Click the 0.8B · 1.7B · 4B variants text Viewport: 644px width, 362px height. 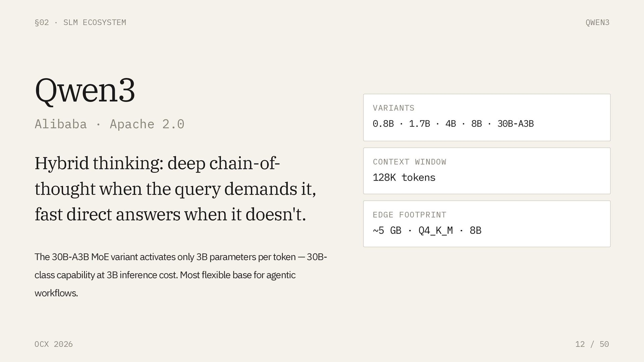(414, 124)
